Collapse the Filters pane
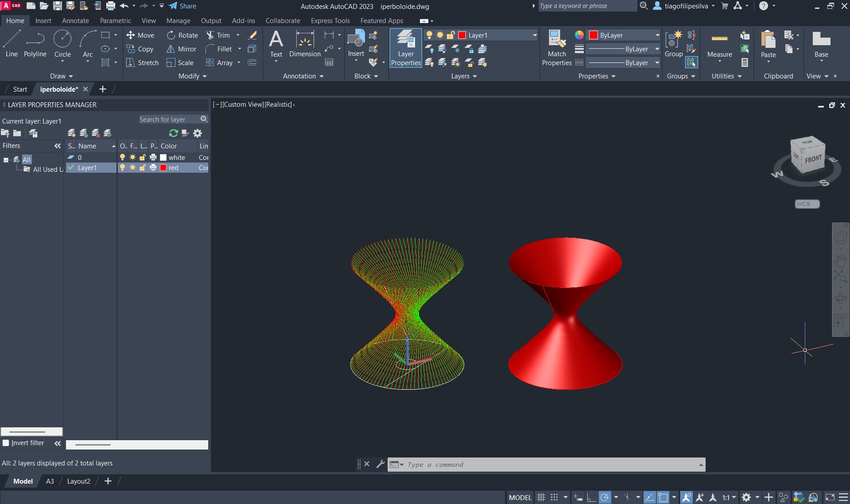This screenshot has height=504, width=850. (x=58, y=146)
